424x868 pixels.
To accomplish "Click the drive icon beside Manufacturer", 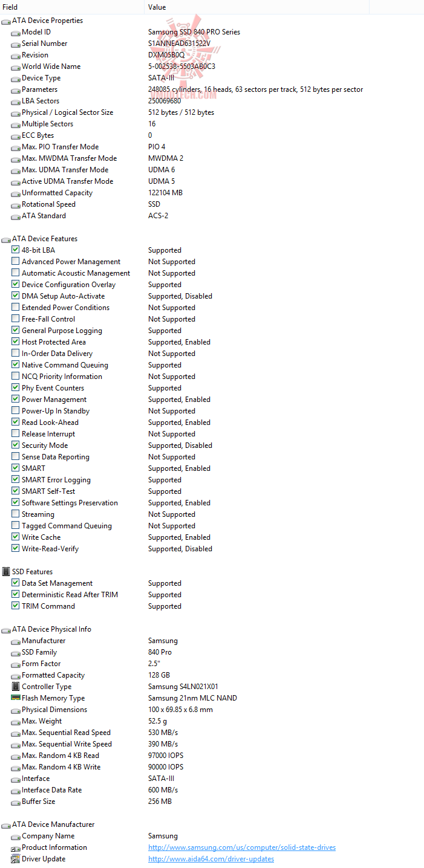I will coord(16,641).
